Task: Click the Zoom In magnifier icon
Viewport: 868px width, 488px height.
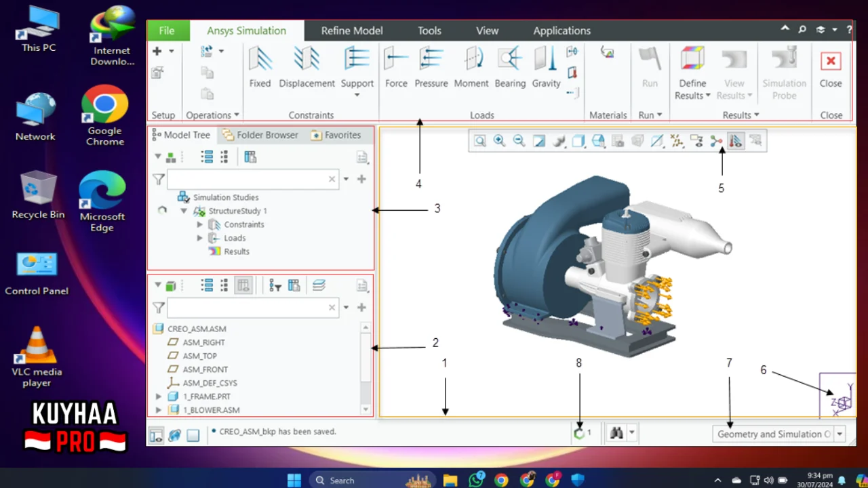Action: click(x=500, y=141)
